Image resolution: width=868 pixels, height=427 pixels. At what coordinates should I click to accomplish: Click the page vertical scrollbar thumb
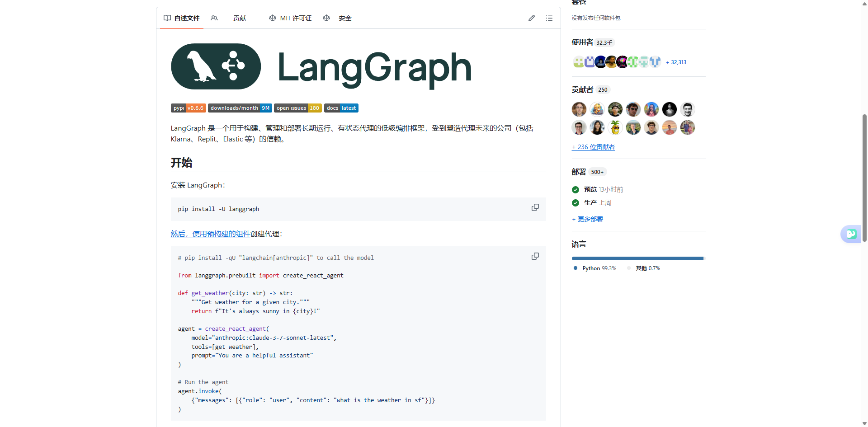coord(864,178)
